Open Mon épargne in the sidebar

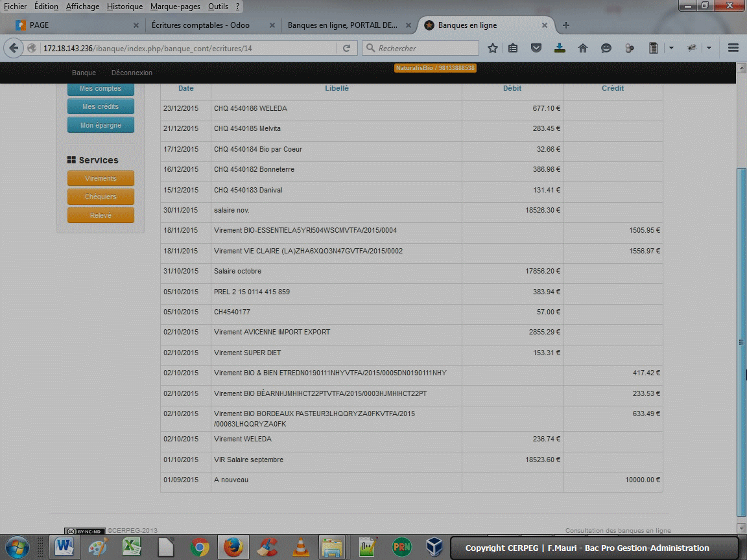[101, 125]
